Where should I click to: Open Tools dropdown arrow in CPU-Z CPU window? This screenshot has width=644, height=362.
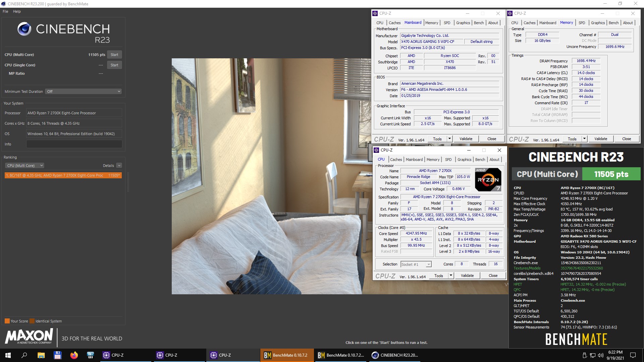[451, 276]
